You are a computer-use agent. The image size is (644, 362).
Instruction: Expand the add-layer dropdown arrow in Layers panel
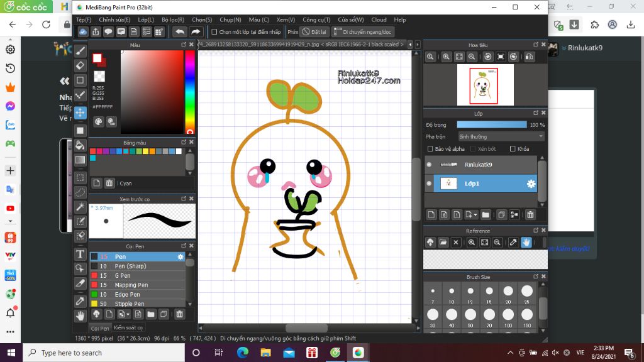(x=474, y=215)
